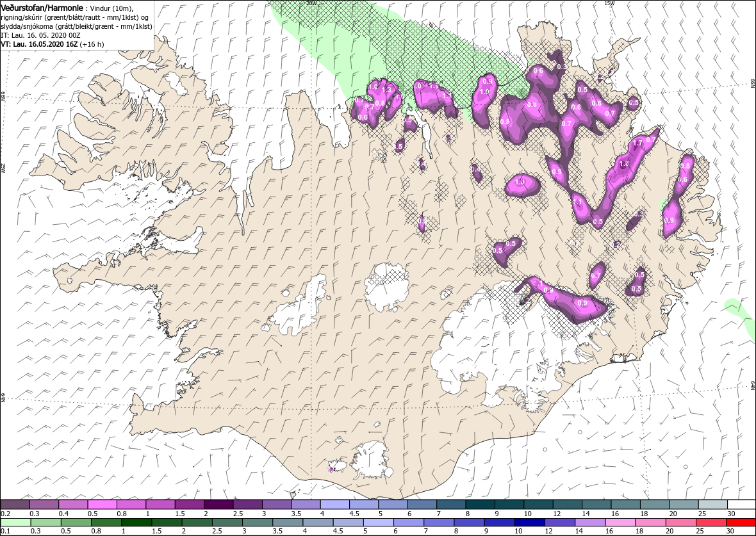Click the '0.1' label in the lower legend

pyautogui.click(x=6, y=532)
